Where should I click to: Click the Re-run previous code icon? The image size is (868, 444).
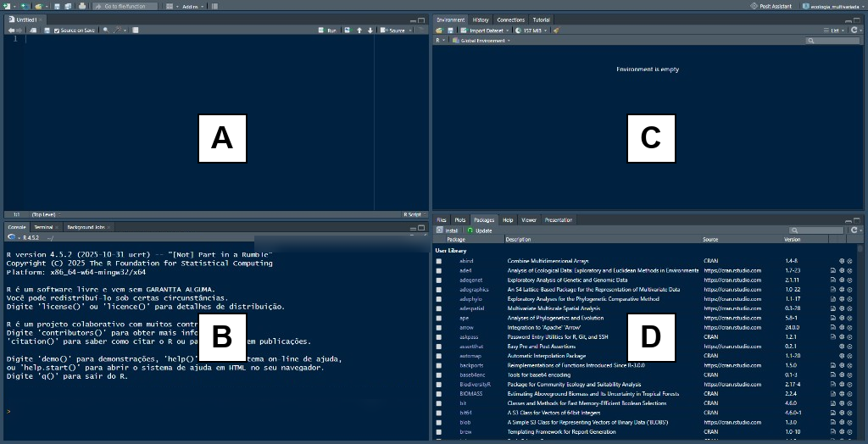347,31
